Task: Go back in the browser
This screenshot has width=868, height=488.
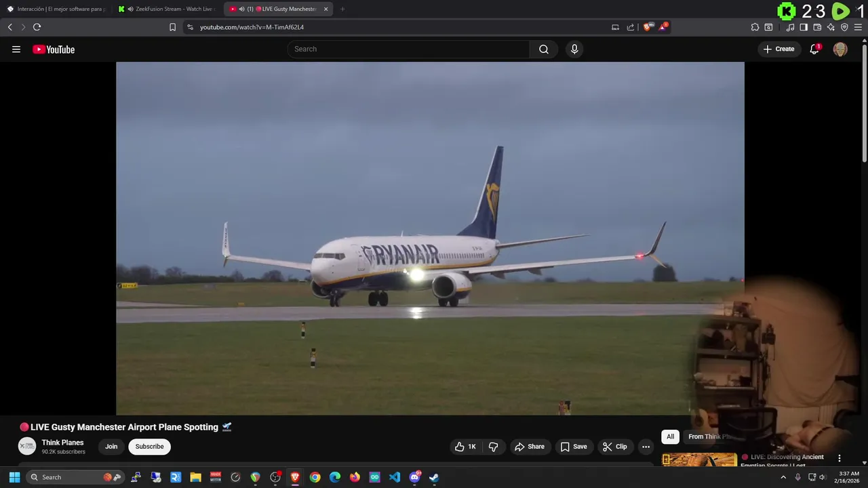Action: tap(9, 27)
